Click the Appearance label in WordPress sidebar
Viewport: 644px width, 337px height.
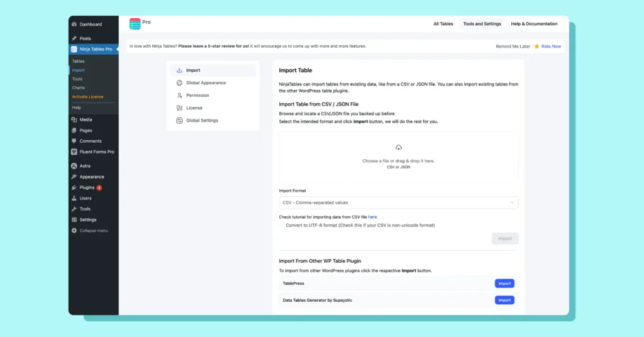pos(92,177)
